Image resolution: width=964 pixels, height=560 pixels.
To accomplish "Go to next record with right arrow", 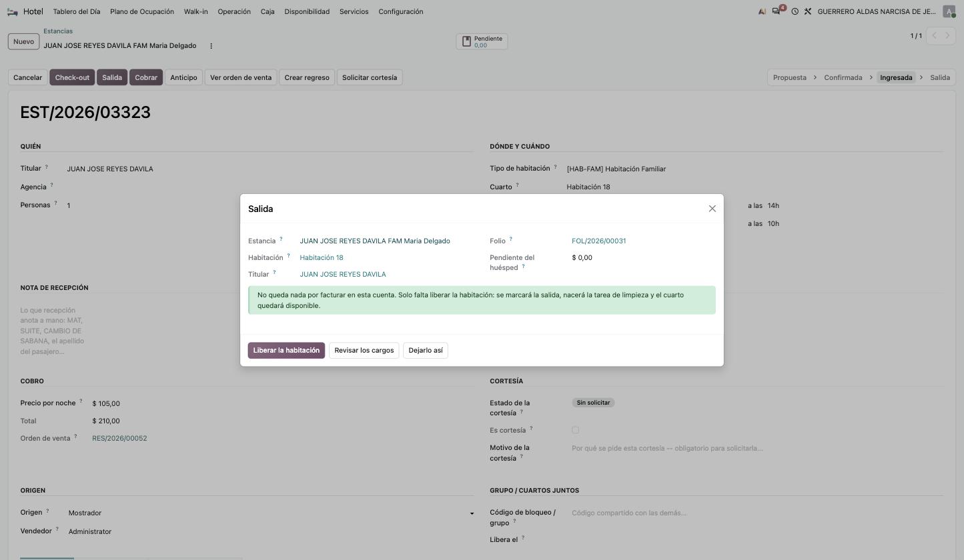I will coord(947,35).
